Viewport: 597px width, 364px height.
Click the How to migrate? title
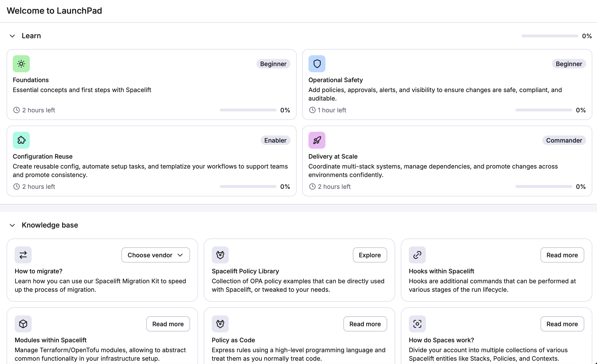pyautogui.click(x=39, y=271)
